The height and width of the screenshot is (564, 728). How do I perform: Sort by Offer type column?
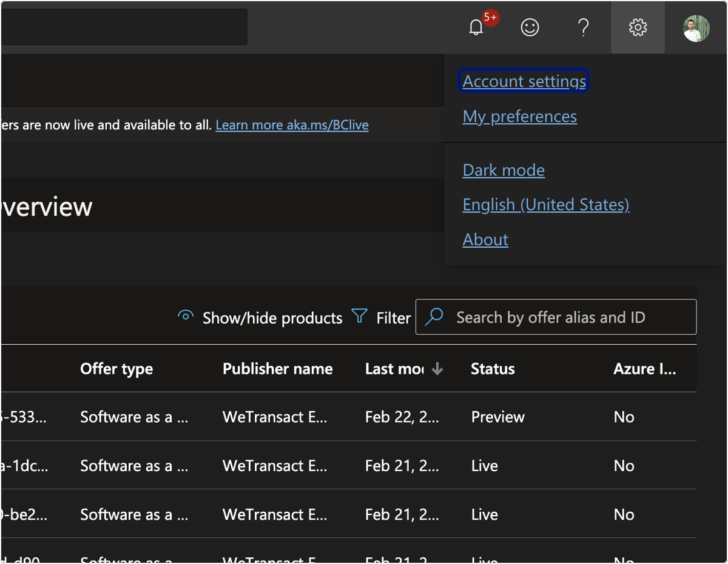pyautogui.click(x=116, y=369)
